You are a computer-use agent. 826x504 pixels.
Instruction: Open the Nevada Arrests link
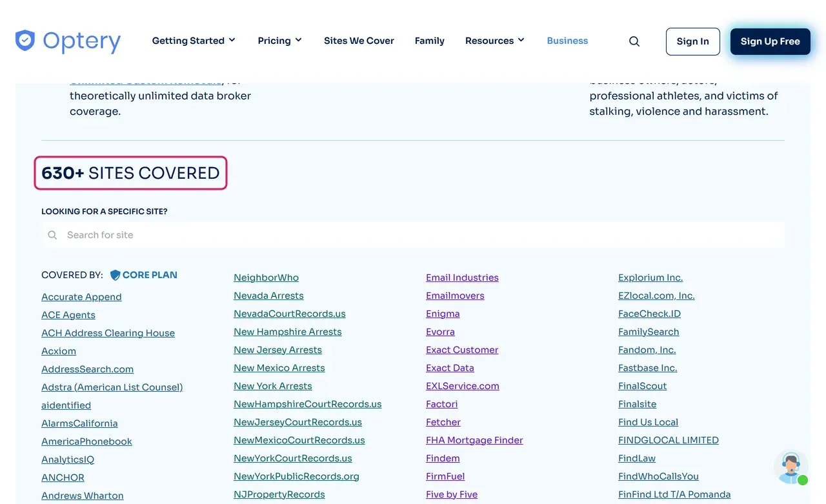268,296
